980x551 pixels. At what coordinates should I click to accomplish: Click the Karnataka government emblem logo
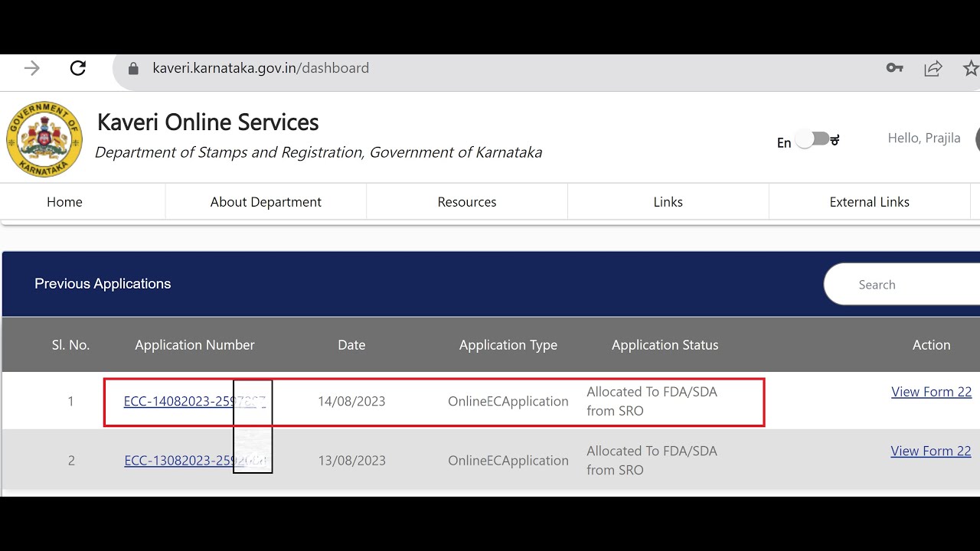pos(44,139)
